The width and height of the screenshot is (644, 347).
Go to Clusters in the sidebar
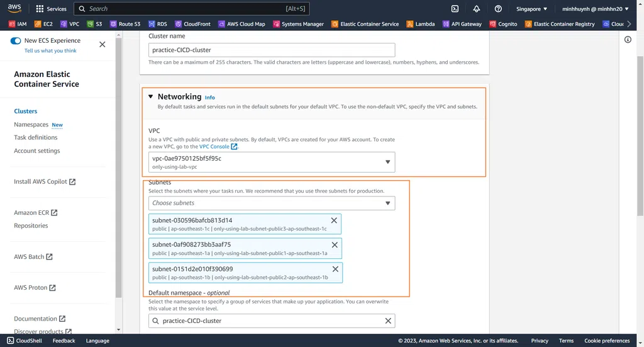click(25, 111)
